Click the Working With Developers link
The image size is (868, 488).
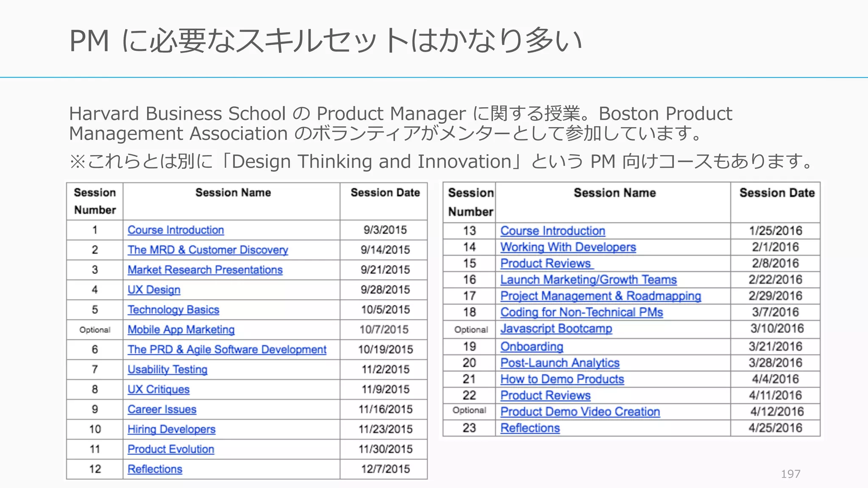click(568, 247)
